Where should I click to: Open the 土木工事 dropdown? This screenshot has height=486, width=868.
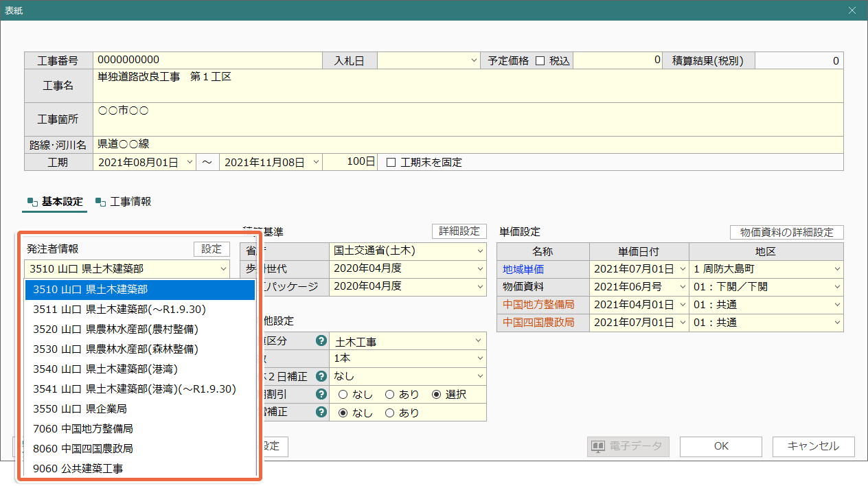click(x=479, y=341)
